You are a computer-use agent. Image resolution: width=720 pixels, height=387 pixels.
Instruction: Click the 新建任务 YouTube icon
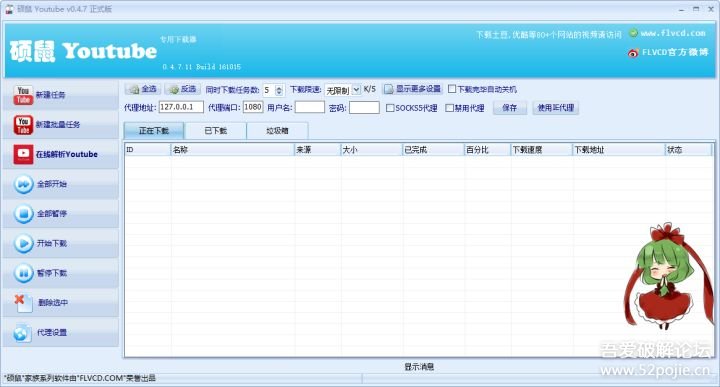pyautogui.click(x=23, y=95)
